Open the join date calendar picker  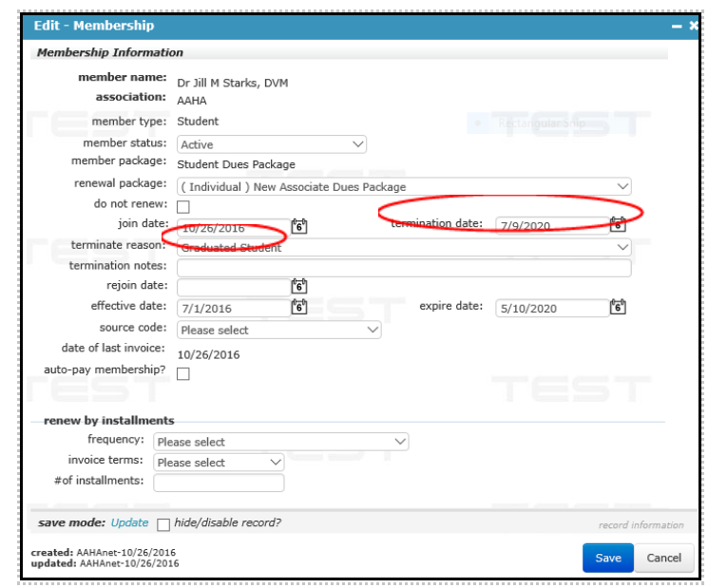[299, 226]
